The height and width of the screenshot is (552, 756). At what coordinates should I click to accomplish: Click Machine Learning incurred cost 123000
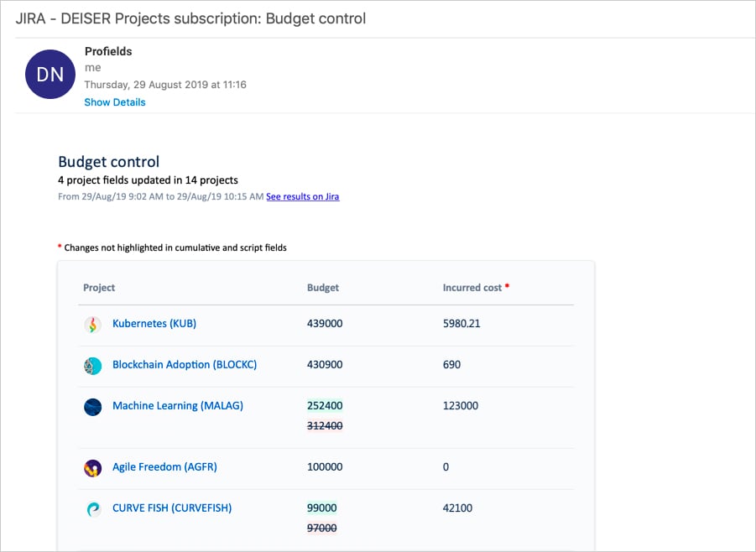(461, 405)
